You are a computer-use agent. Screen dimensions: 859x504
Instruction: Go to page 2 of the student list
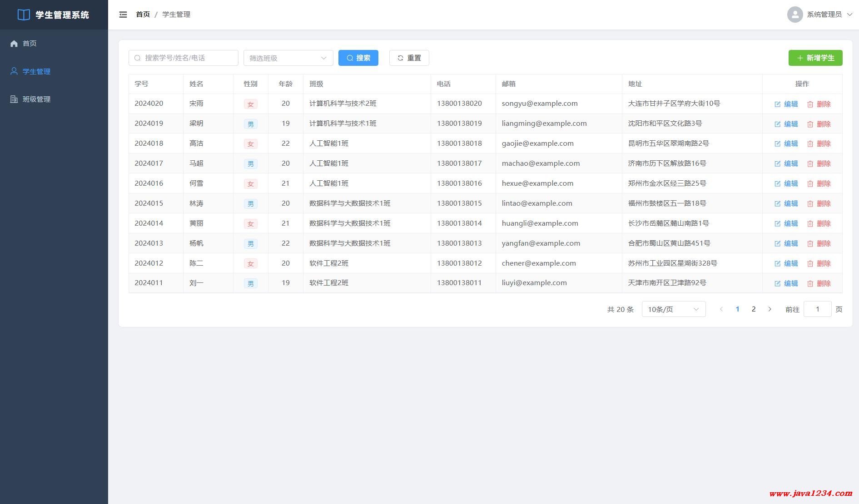[x=754, y=309]
